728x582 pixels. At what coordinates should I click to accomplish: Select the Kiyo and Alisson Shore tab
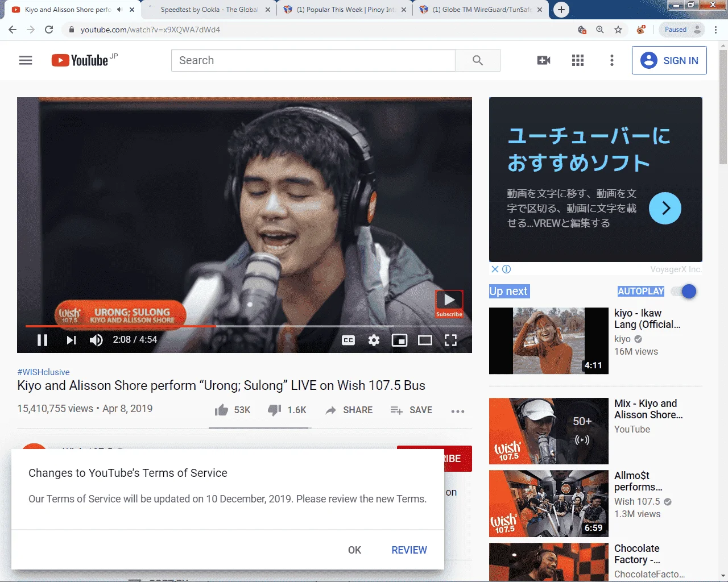point(68,10)
